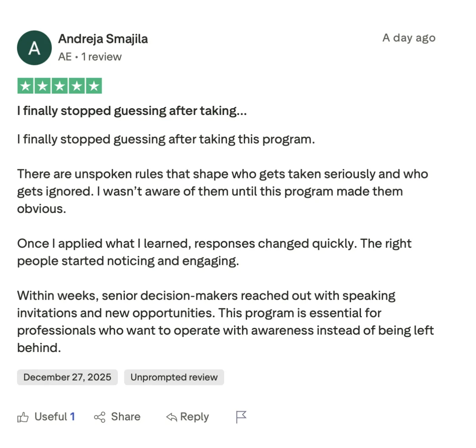Click the Unprompted review label
This screenshot has height=448, width=476.
pos(174,377)
